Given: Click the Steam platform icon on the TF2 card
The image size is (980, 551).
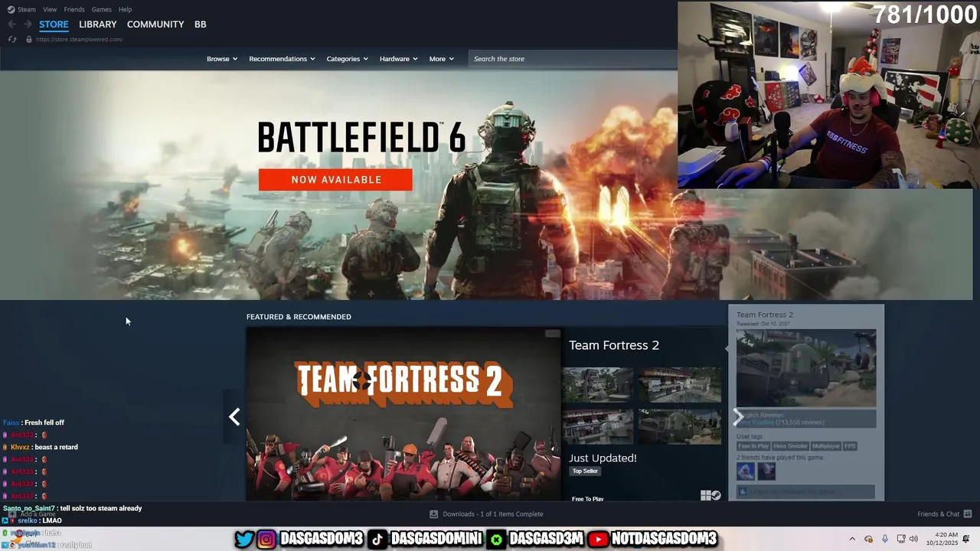Looking at the screenshot, I should [x=716, y=495].
